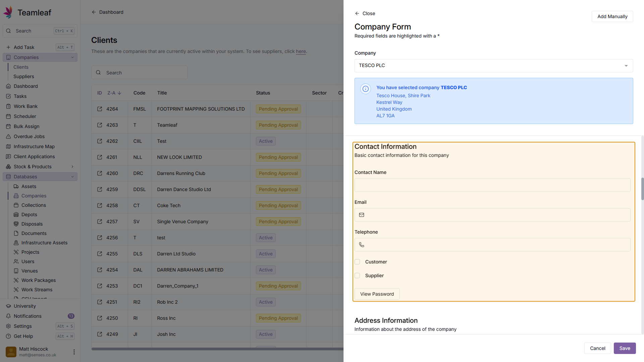The image size is (644, 362).
Task: Tick the Customer checkbox
Action: [x=357, y=262]
